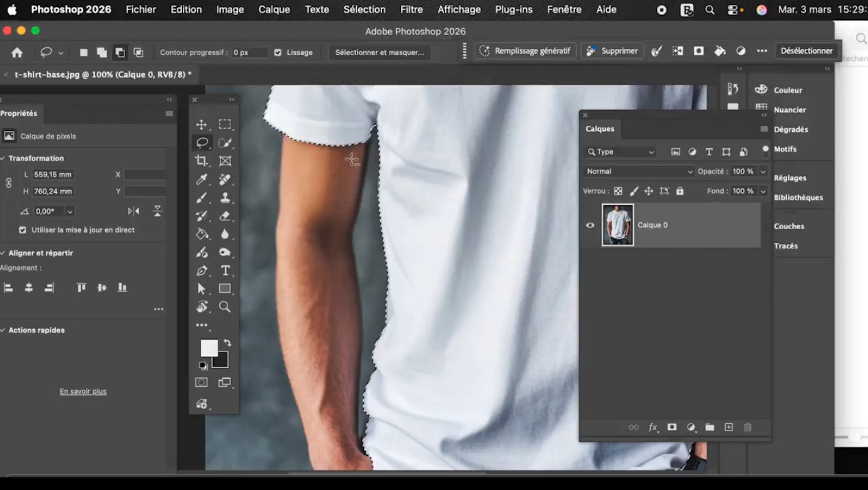Hide Calque 0 layer visibility
Screen dimensions: 868x490
pyautogui.click(x=590, y=225)
